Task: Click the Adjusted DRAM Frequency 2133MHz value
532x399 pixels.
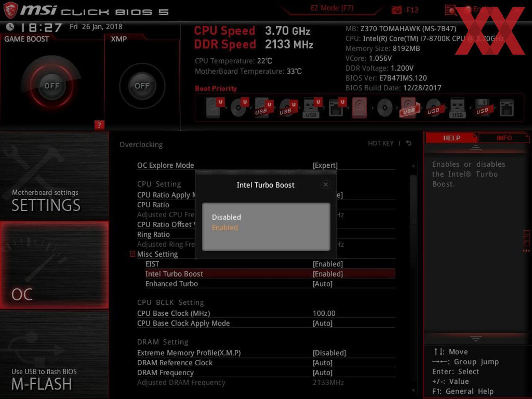Action: (328, 383)
